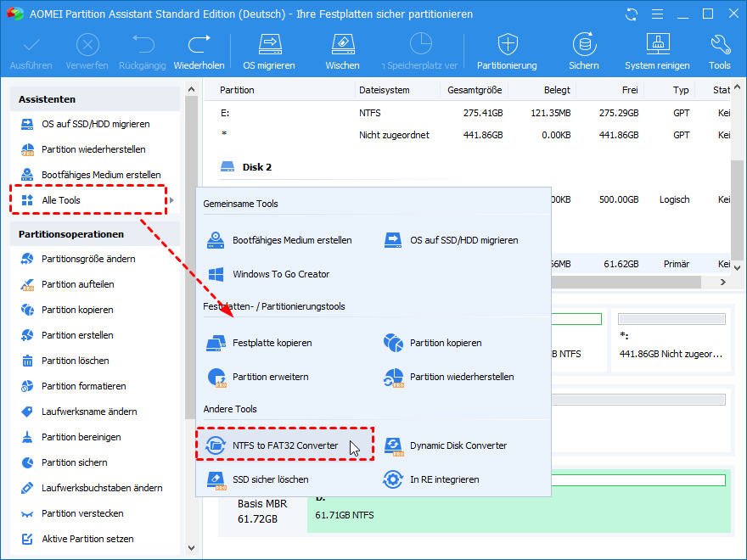Screen dimensions: 747x560
Task: Click the sidebar scroll-down arrow
Action: click(192, 548)
